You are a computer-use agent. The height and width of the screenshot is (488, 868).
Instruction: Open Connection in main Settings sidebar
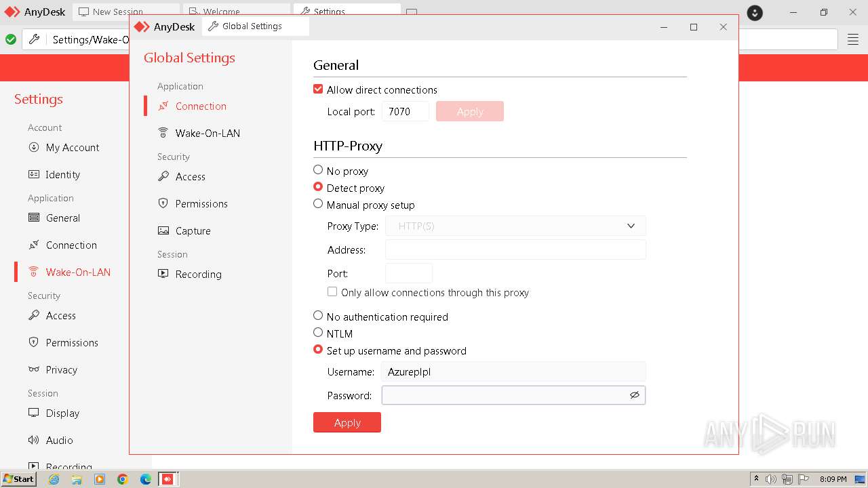pyautogui.click(x=71, y=245)
